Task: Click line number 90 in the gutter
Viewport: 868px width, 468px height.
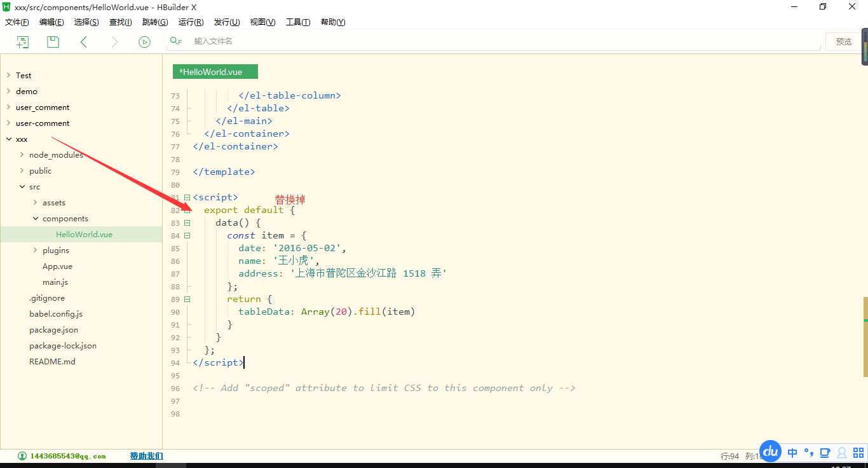Action: 175,312
